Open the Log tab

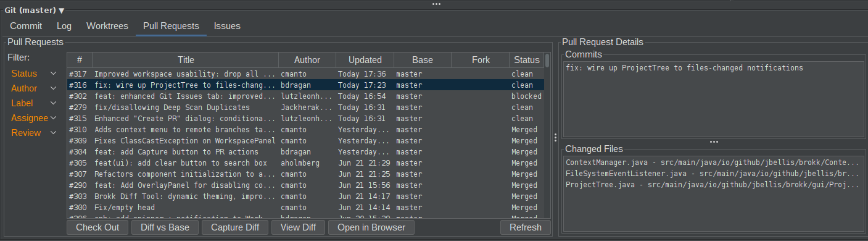pos(64,26)
